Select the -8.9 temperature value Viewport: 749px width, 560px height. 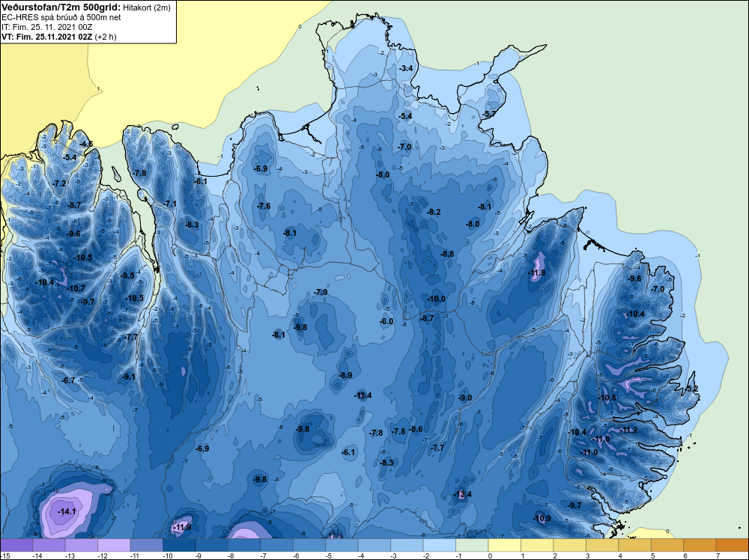[345, 375]
